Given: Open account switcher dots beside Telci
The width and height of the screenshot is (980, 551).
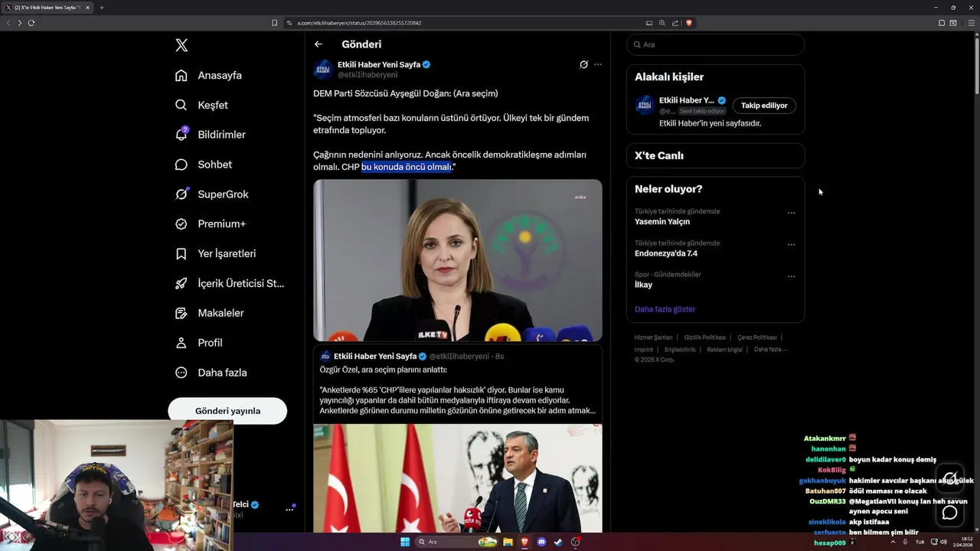Looking at the screenshot, I should [x=290, y=509].
